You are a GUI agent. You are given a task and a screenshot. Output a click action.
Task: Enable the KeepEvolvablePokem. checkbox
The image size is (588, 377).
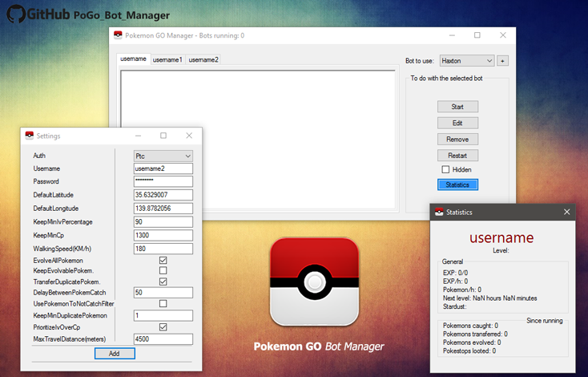pyautogui.click(x=163, y=271)
